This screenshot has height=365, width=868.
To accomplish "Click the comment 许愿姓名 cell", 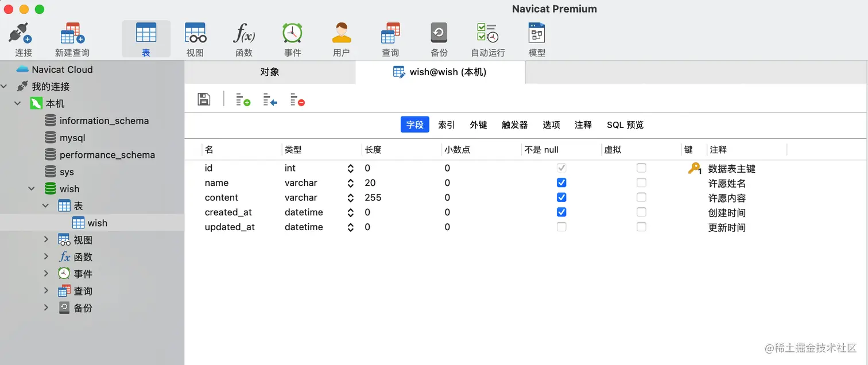I will (x=727, y=184).
